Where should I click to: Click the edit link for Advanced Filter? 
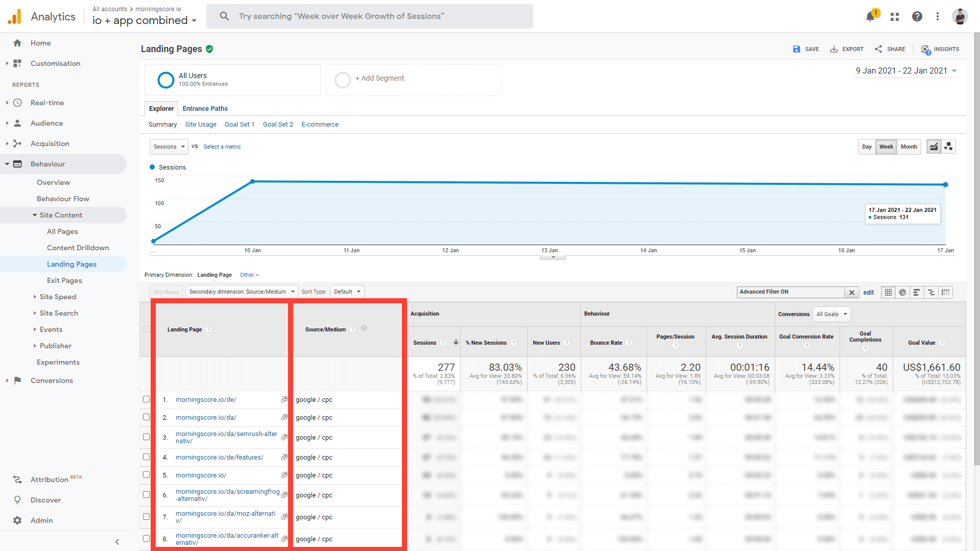click(x=868, y=292)
